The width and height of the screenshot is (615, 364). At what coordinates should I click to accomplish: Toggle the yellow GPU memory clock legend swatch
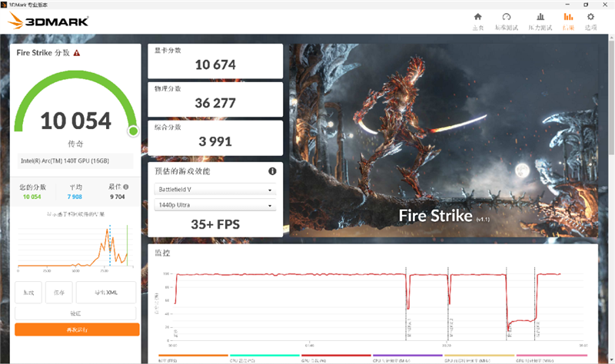tap(479, 356)
